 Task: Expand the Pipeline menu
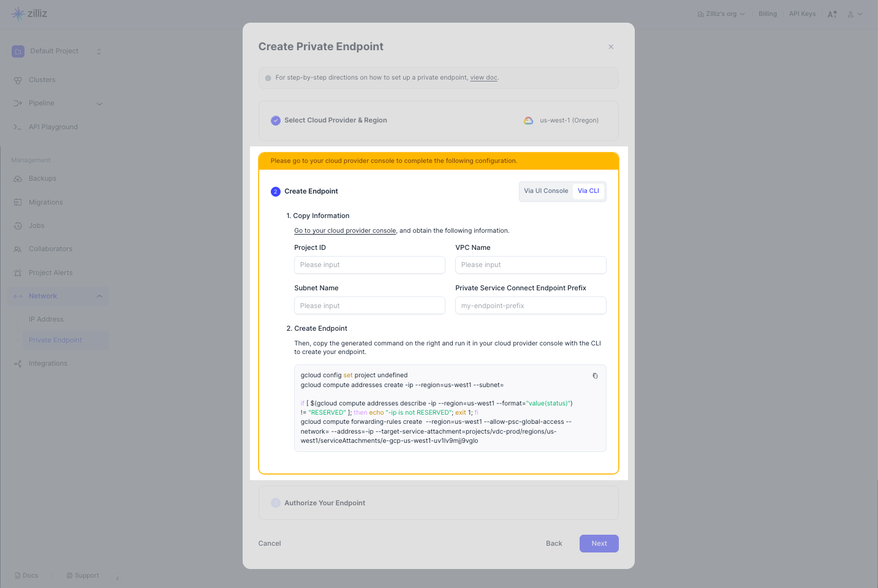99,104
